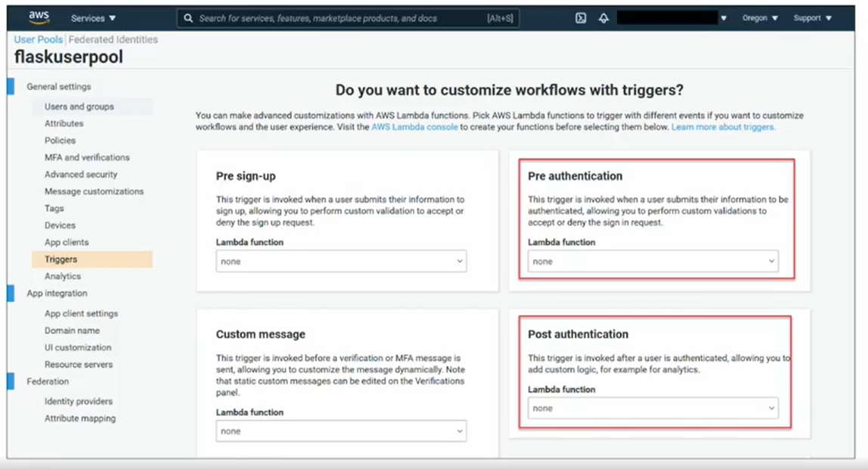
Task: Open the Resource servers section
Action: tap(79, 365)
